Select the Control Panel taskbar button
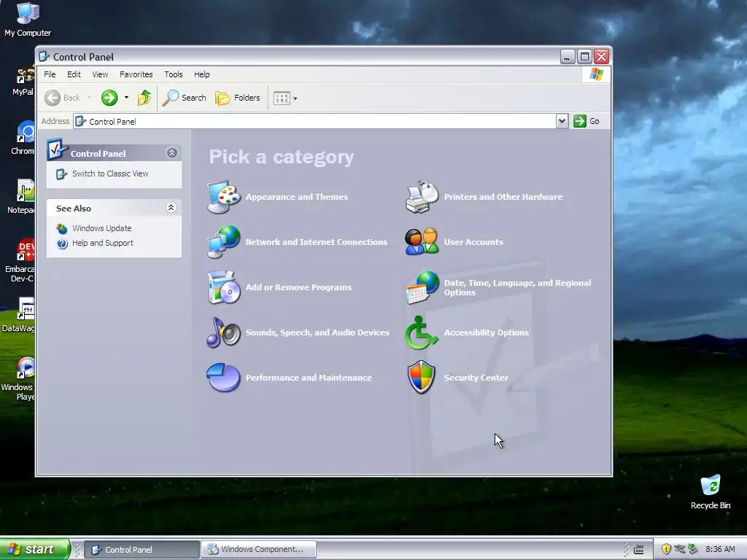This screenshot has width=747, height=560. [142, 549]
